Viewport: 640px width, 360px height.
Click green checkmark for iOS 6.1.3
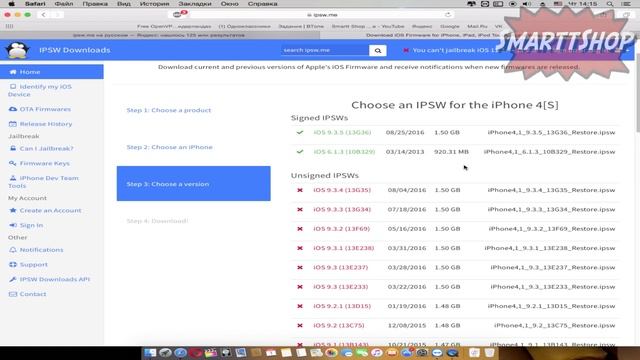[300, 151]
